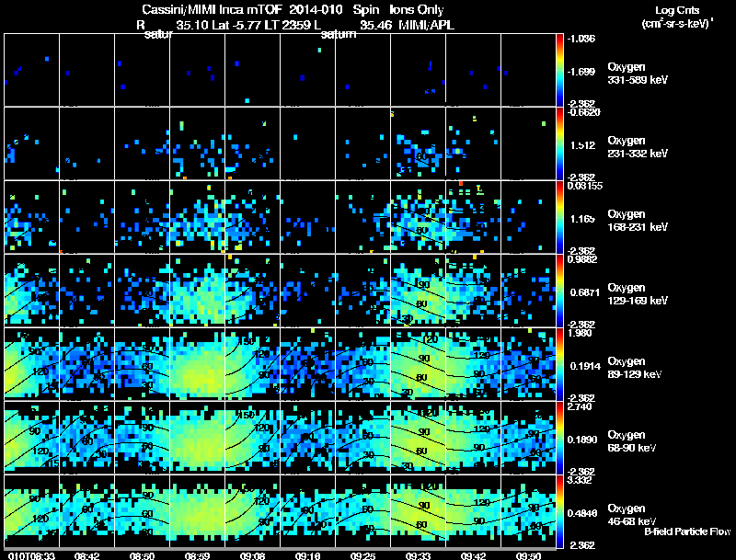Select the 010T08:33 time axis label
Screen dimensions: 736x560
(x=32, y=555)
